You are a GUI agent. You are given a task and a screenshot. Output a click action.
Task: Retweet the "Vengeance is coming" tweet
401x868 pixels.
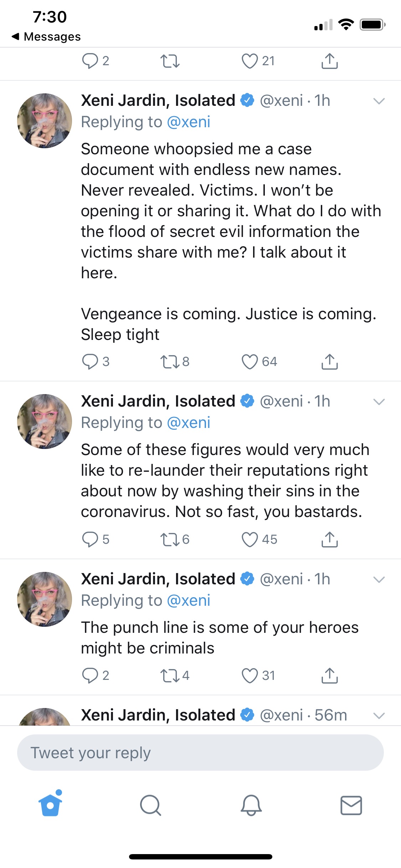169,362
